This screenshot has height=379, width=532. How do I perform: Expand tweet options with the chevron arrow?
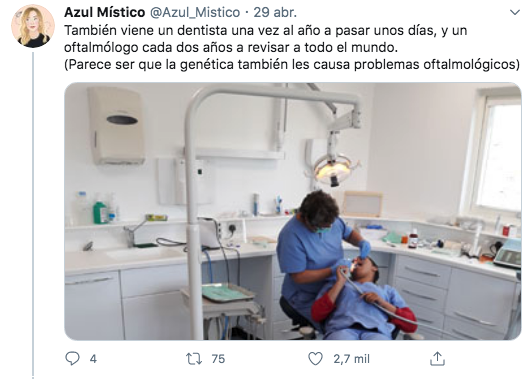click(515, 13)
